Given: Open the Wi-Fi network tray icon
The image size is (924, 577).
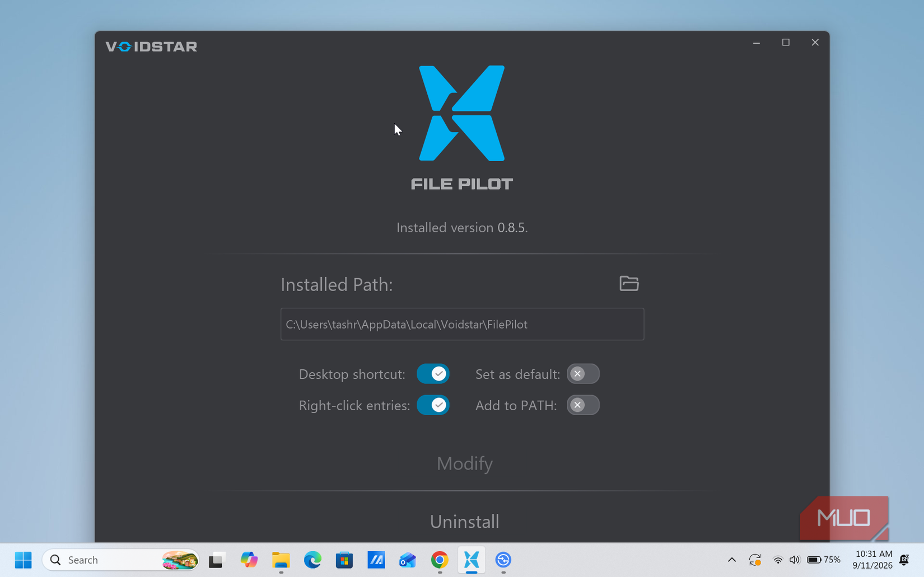Looking at the screenshot, I should coord(778,560).
